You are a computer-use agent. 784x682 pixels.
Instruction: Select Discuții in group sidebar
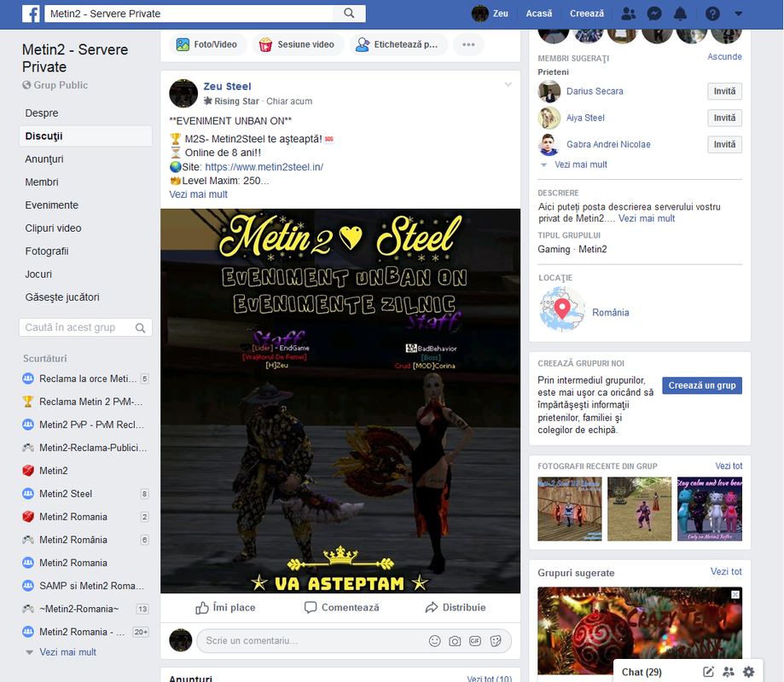(x=85, y=136)
